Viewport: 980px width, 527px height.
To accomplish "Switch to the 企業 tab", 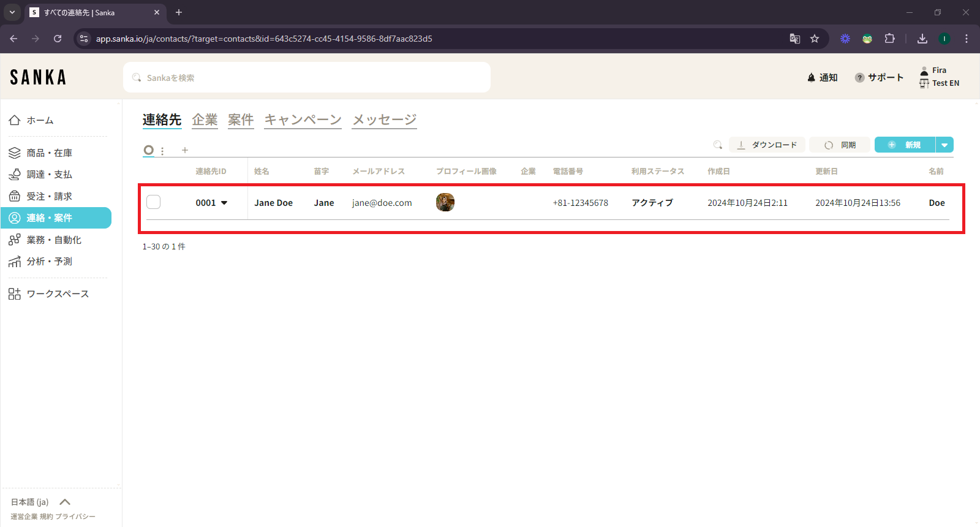I will coord(205,120).
